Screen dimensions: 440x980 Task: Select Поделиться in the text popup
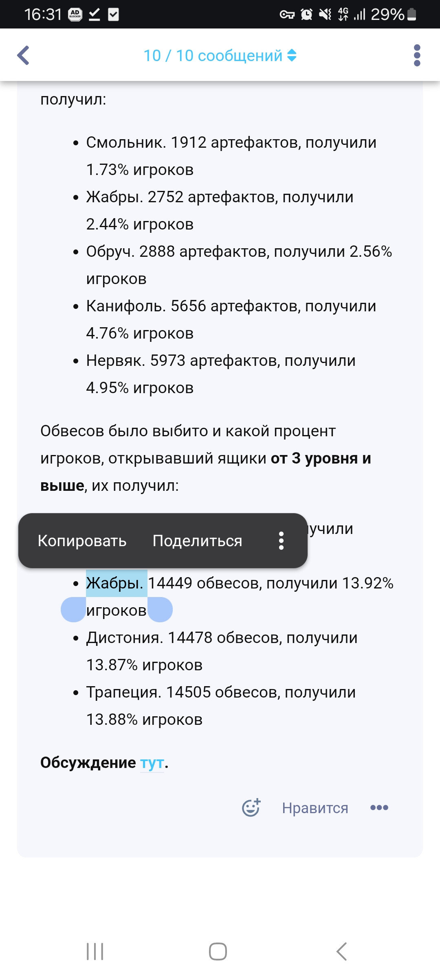[x=197, y=541]
